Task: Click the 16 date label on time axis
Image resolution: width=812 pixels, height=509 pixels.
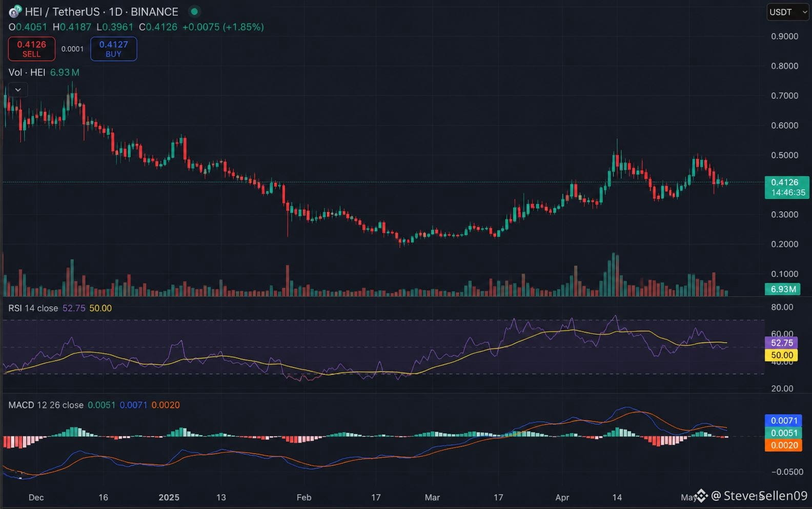Action: [103, 497]
